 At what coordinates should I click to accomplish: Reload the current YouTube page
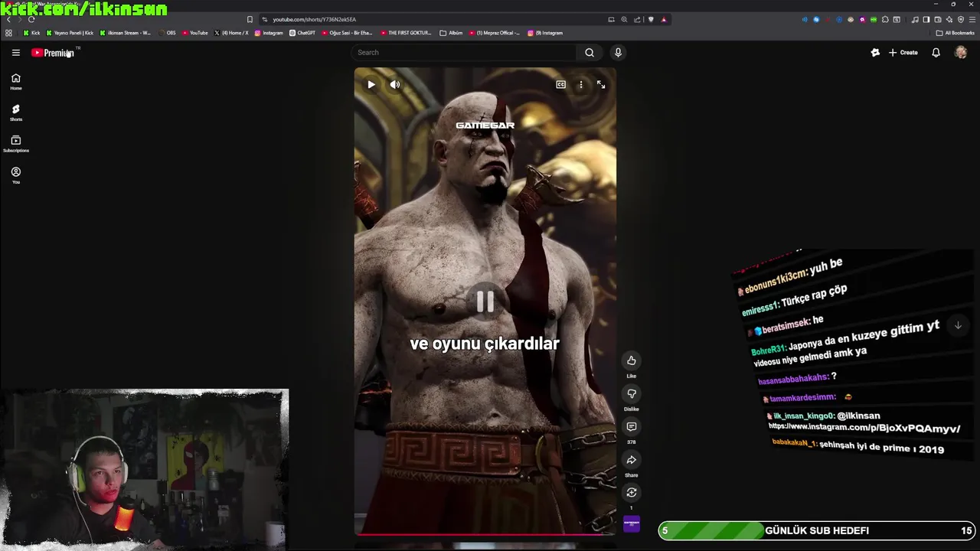click(x=31, y=19)
